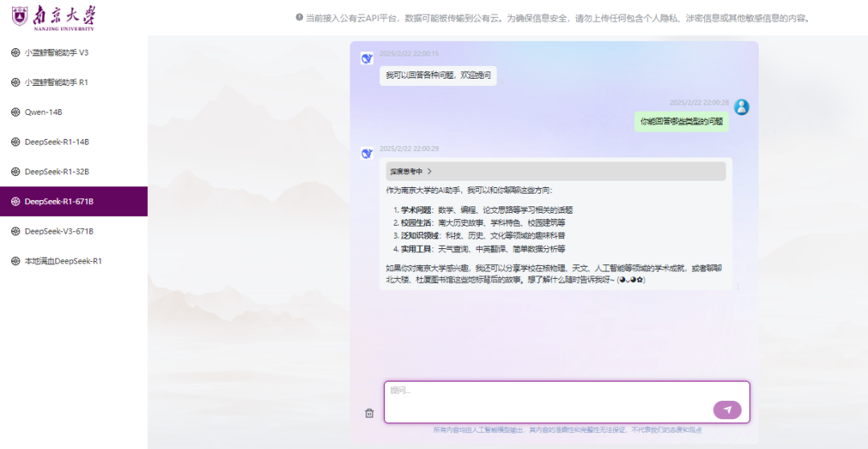
Task: Select 小蓝鲸智能助手 R1 in the sidebar
Action: point(74,83)
